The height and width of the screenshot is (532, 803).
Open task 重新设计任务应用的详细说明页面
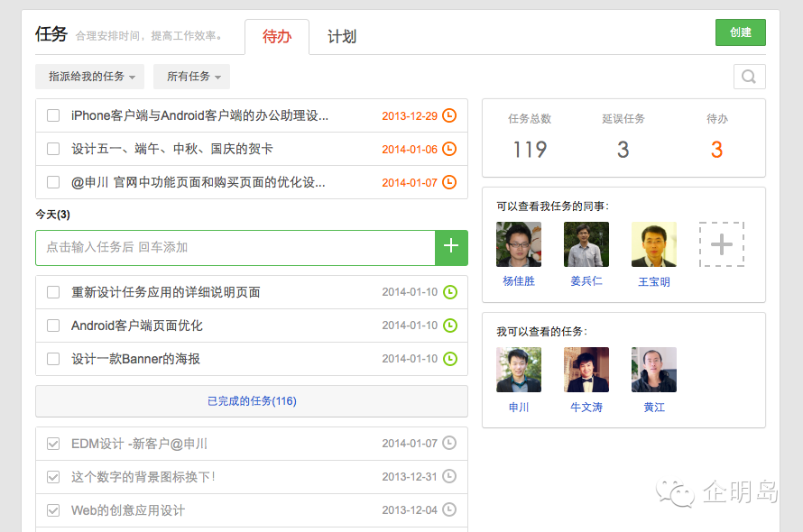(165, 292)
